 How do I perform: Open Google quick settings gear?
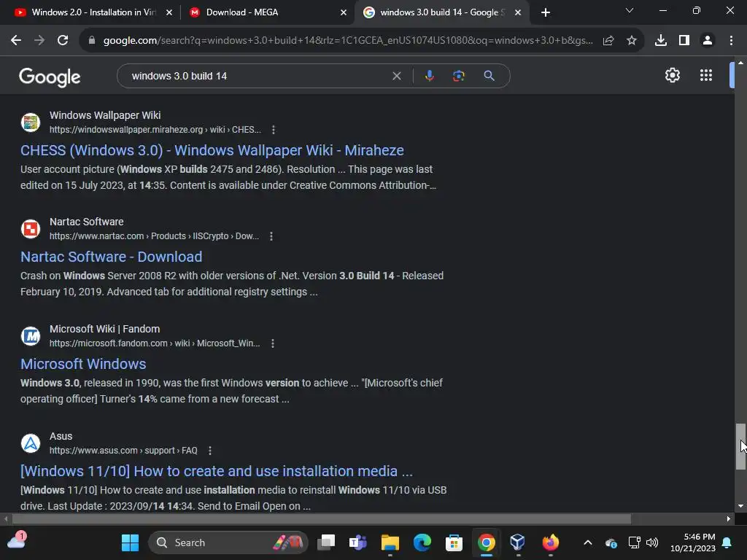pyautogui.click(x=672, y=75)
